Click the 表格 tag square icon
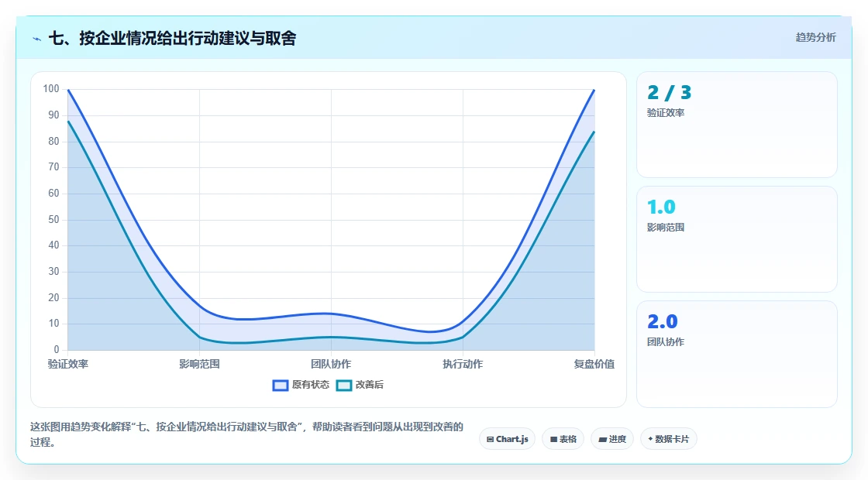868x480 pixels. click(553, 440)
